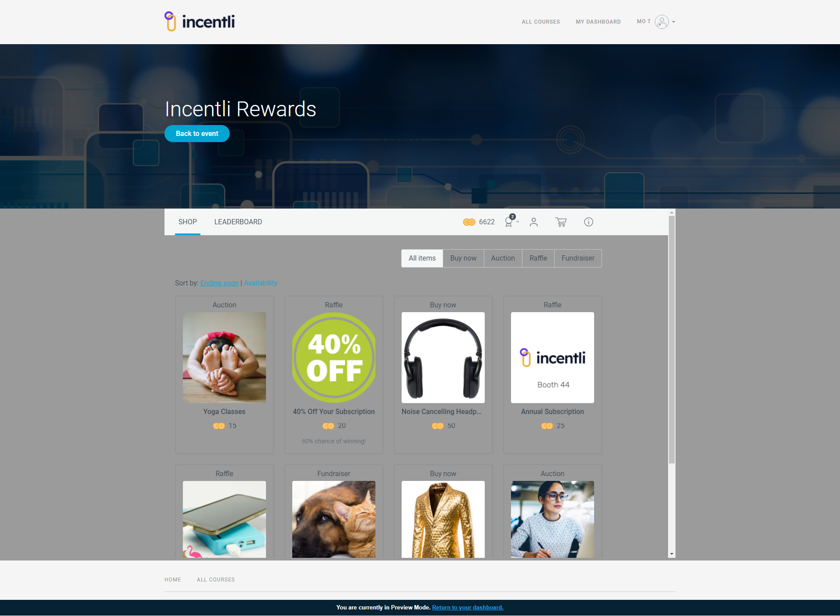The image size is (840, 616).
Task: Click the incentli logo in header
Action: point(199,21)
